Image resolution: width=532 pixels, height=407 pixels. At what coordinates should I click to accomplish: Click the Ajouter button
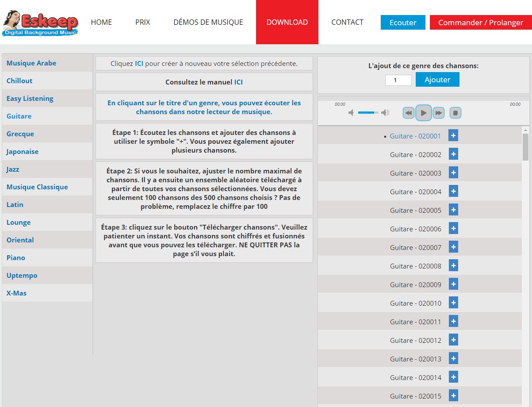[437, 80]
